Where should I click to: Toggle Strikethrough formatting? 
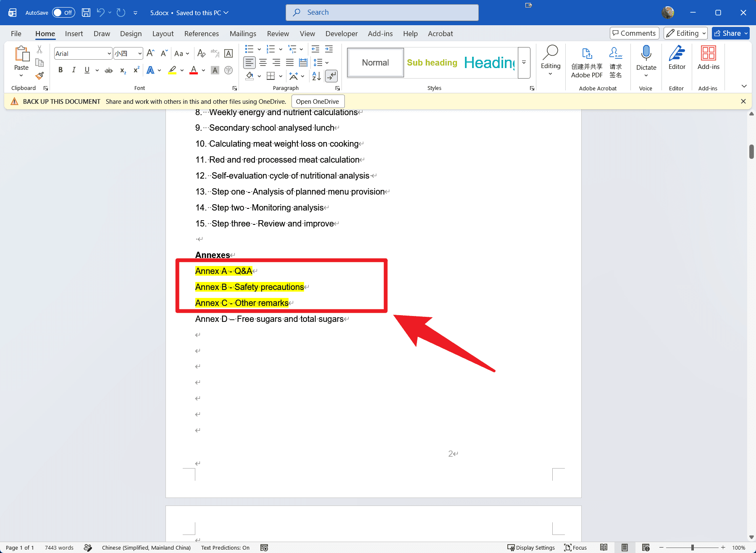click(109, 70)
